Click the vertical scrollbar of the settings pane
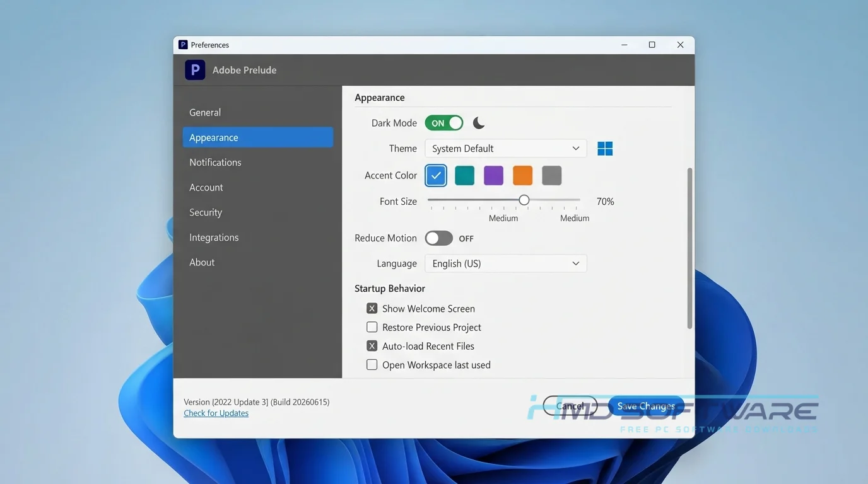The height and width of the screenshot is (484, 868). coord(689,248)
